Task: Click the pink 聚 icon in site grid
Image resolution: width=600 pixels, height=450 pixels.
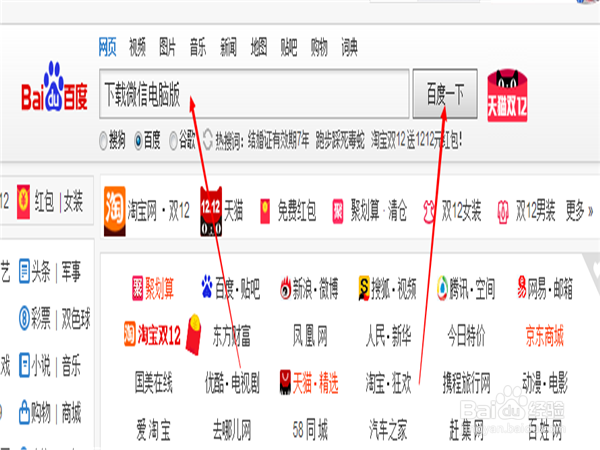Action: tap(137, 288)
